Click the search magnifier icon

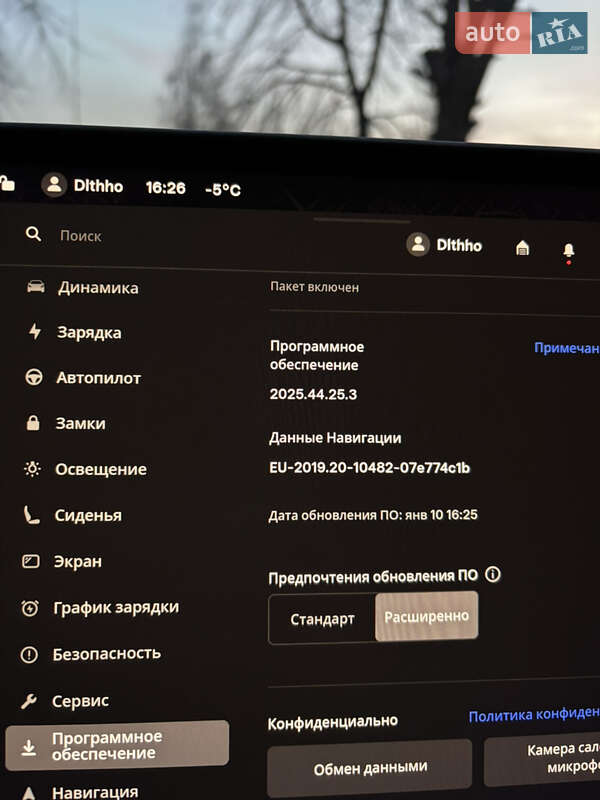[x=33, y=233]
